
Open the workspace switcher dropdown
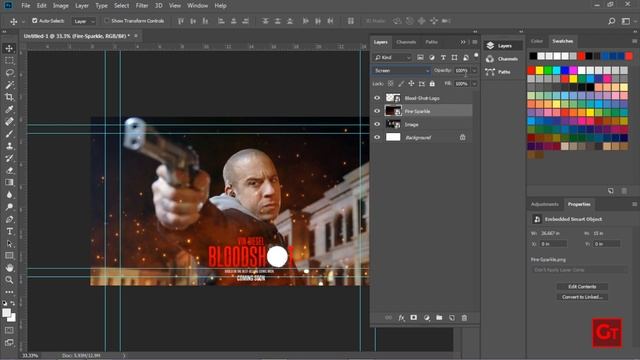(628, 21)
